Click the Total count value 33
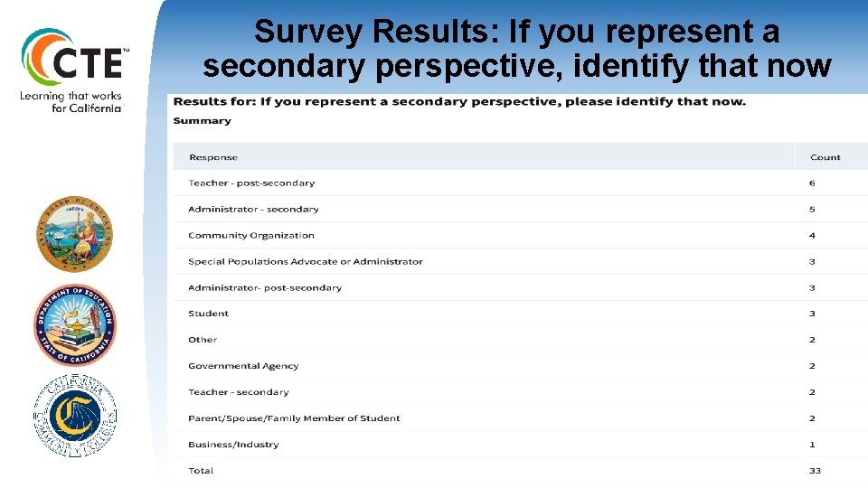The image size is (868, 488). pyautogui.click(x=815, y=471)
